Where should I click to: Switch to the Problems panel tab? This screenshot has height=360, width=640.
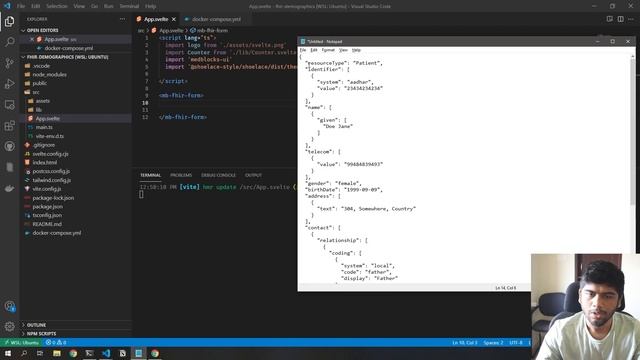pyautogui.click(x=181, y=175)
